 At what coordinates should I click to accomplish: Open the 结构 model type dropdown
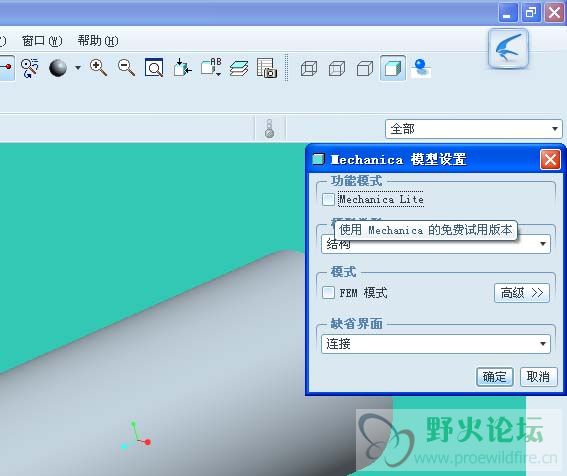pyautogui.click(x=436, y=244)
